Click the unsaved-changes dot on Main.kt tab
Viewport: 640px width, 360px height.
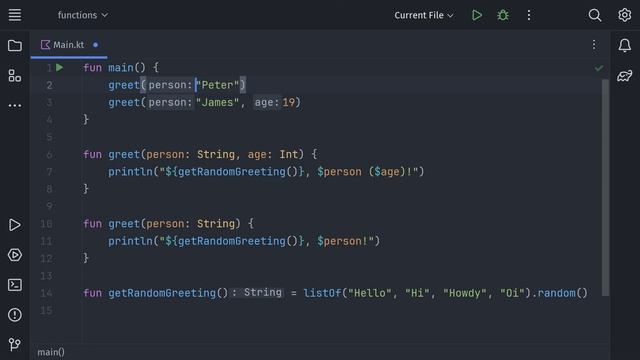(x=96, y=45)
